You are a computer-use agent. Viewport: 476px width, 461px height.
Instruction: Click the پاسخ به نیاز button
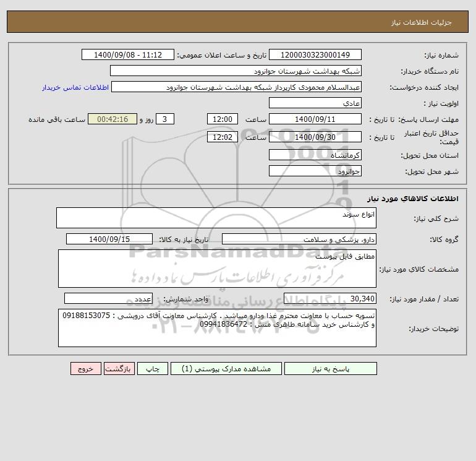[330, 369]
